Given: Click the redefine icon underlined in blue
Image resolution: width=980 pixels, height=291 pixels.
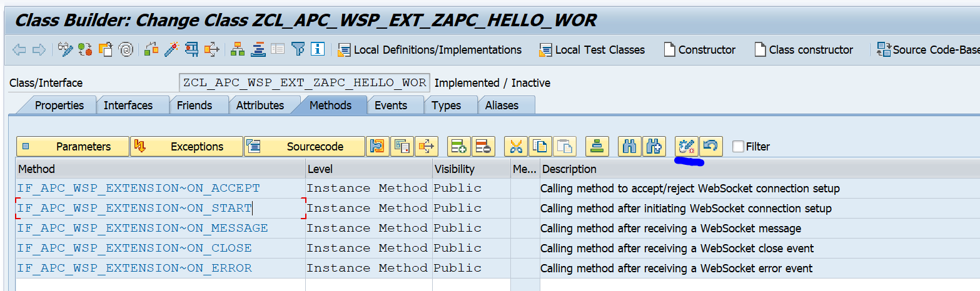Looking at the screenshot, I should 686,147.
